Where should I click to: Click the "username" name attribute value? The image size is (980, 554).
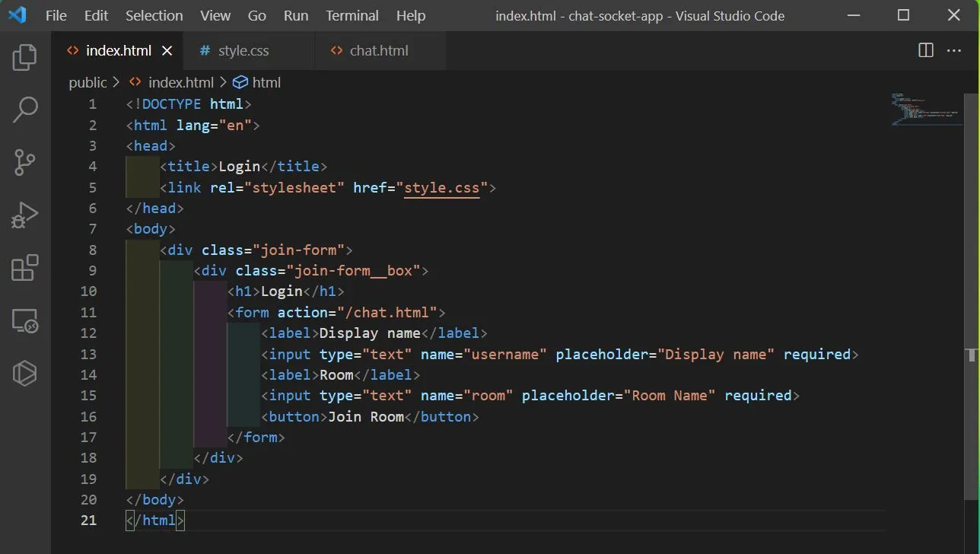click(x=506, y=354)
